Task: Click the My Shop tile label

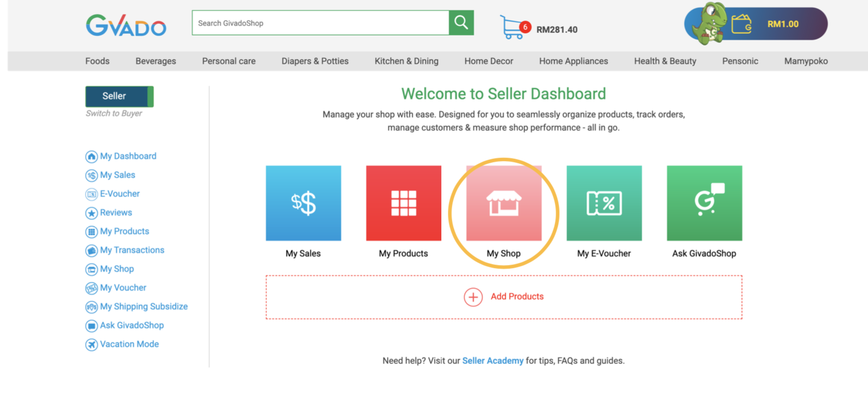Action: [504, 253]
